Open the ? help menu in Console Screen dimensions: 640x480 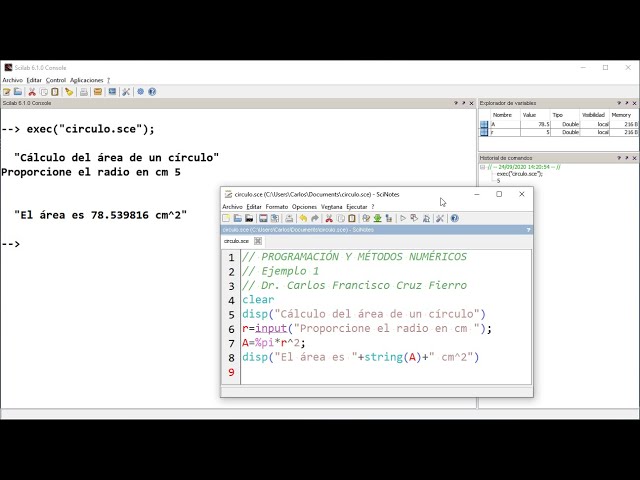click(x=109, y=80)
